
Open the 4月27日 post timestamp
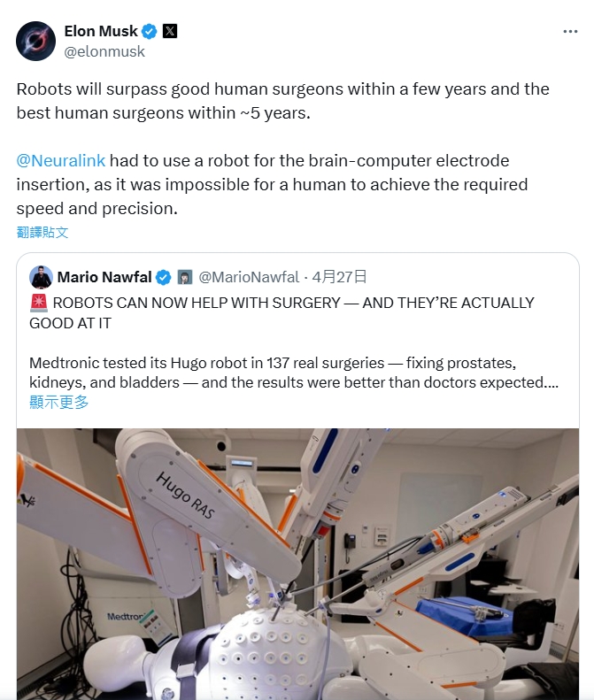click(x=339, y=277)
